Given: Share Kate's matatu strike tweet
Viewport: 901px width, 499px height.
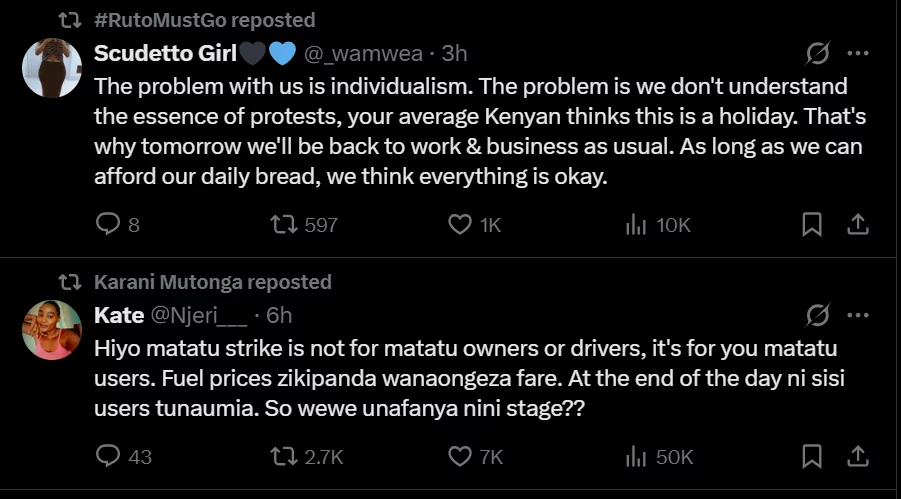Looking at the screenshot, I should [857, 457].
